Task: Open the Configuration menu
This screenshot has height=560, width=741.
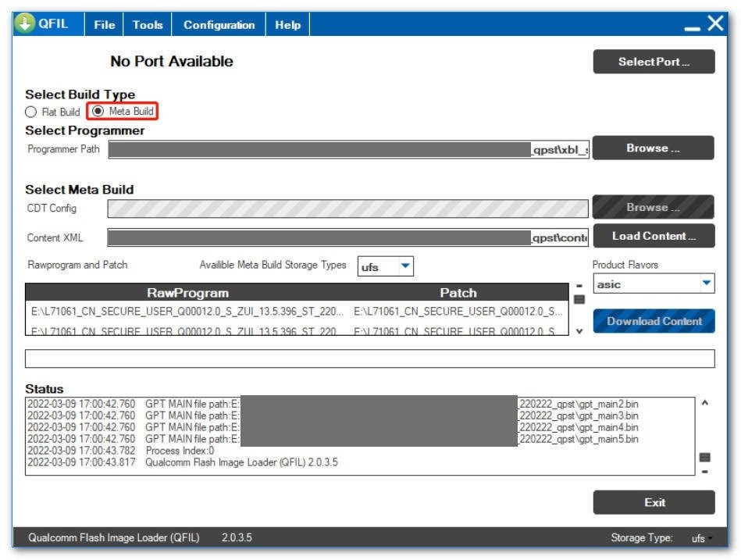Action: [219, 24]
